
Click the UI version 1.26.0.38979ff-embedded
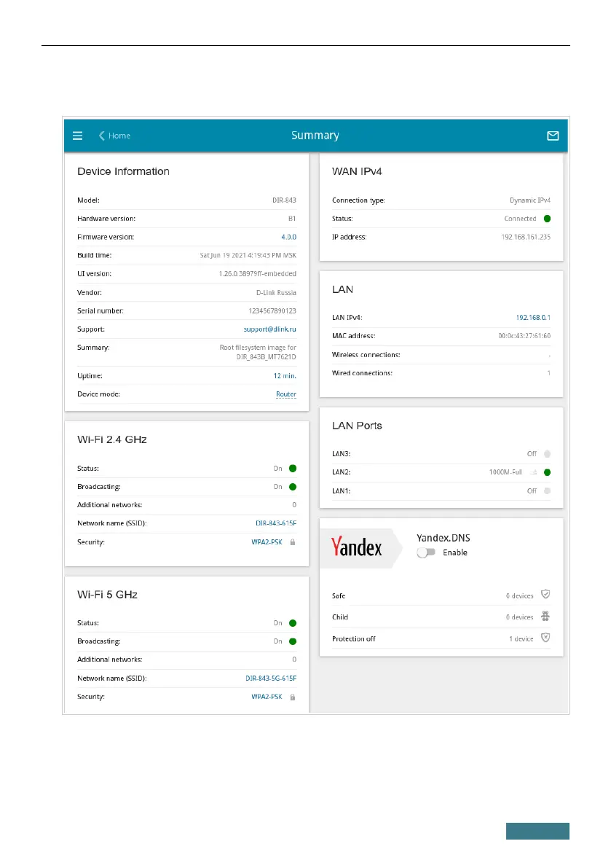[258, 273]
